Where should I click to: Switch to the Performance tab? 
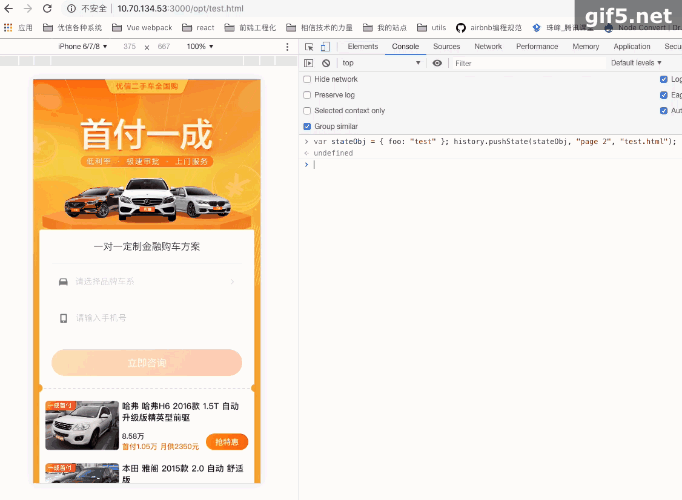[537, 47]
